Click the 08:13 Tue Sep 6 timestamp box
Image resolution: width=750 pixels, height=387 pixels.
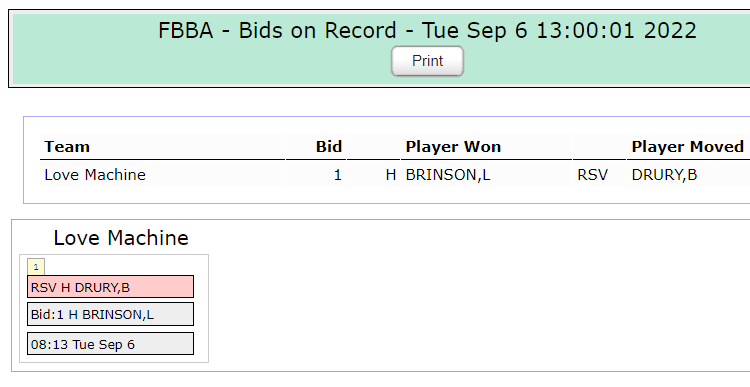[x=110, y=344]
